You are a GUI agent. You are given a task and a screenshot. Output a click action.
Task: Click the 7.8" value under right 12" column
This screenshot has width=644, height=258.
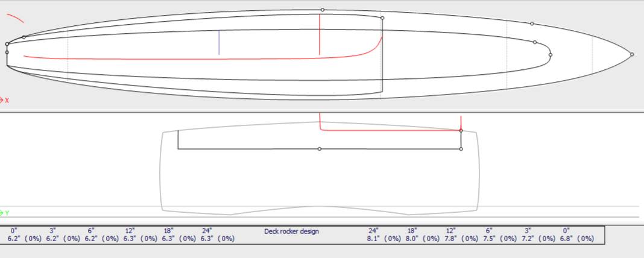(451, 239)
